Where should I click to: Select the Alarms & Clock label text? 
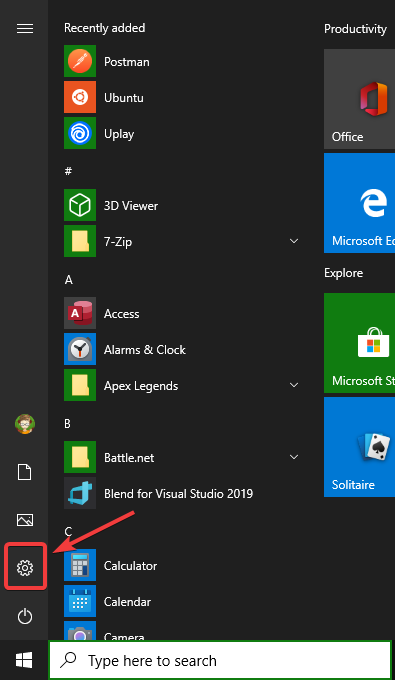(x=145, y=350)
